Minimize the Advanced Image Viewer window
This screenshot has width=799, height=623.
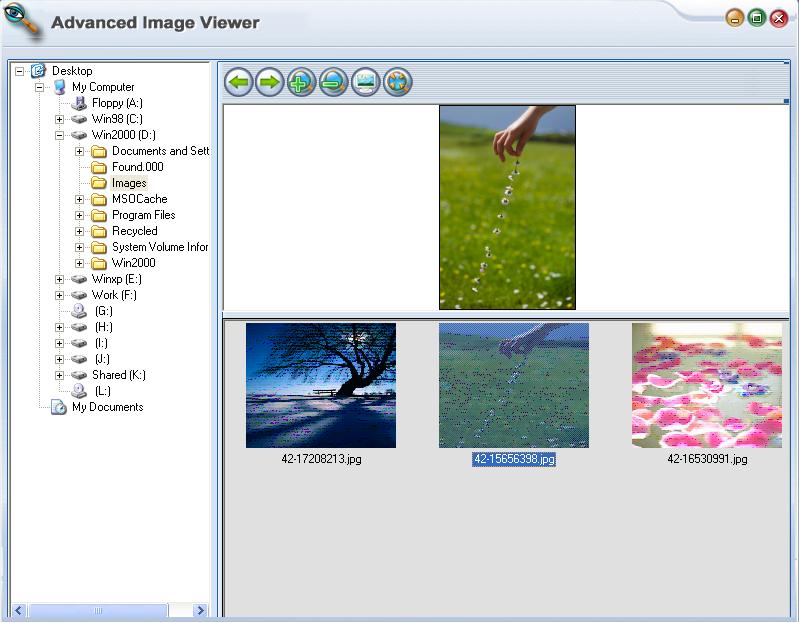[735, 19]
